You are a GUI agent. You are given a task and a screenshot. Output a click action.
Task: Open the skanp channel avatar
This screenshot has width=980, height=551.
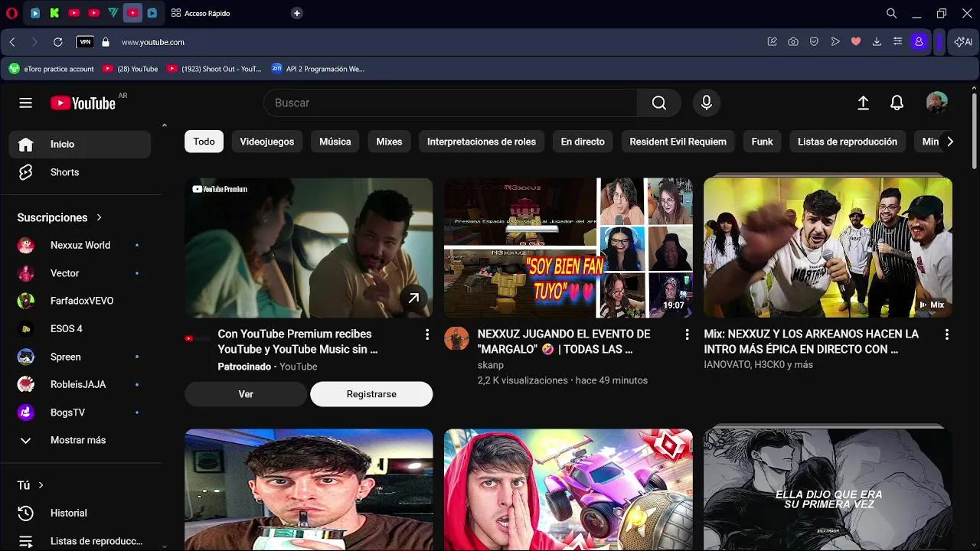456,338
